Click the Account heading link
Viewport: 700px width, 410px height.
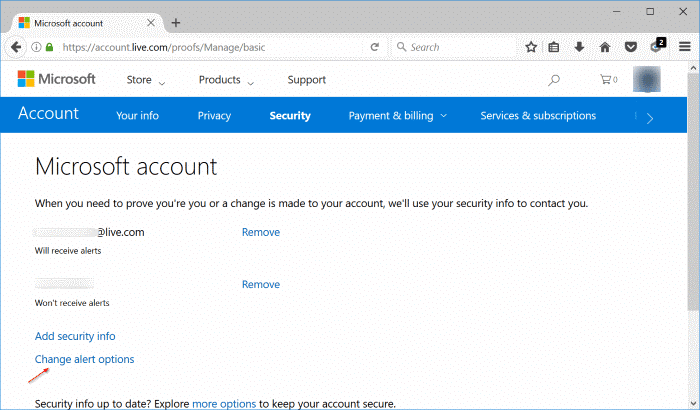click(48, 113)
